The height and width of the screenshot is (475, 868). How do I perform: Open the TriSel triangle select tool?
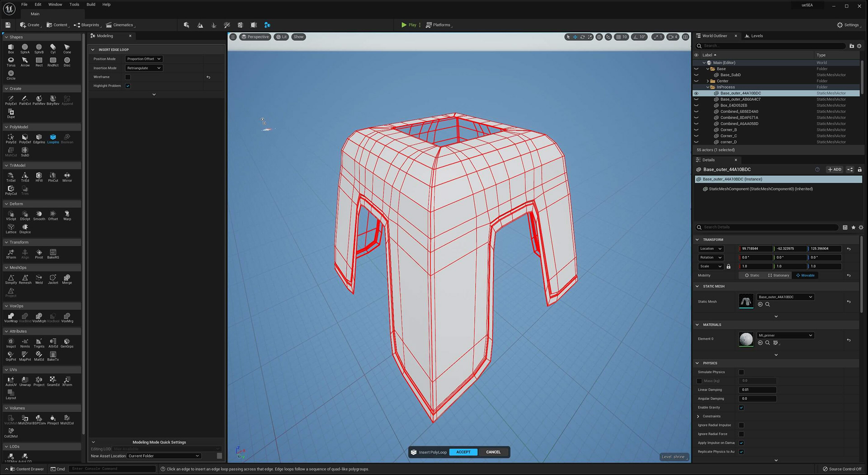(x=11, y=177)
